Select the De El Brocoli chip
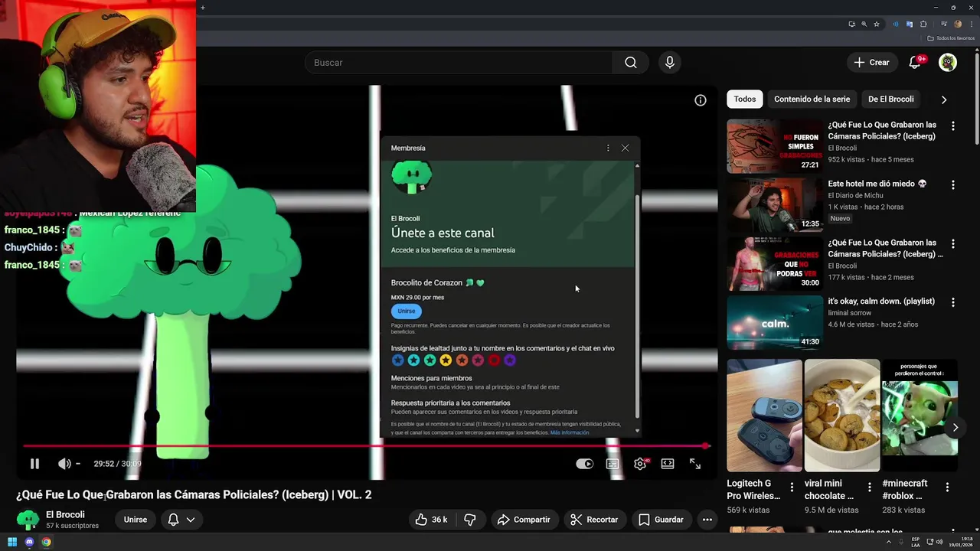Screen dimensions: 980x551 890,99
